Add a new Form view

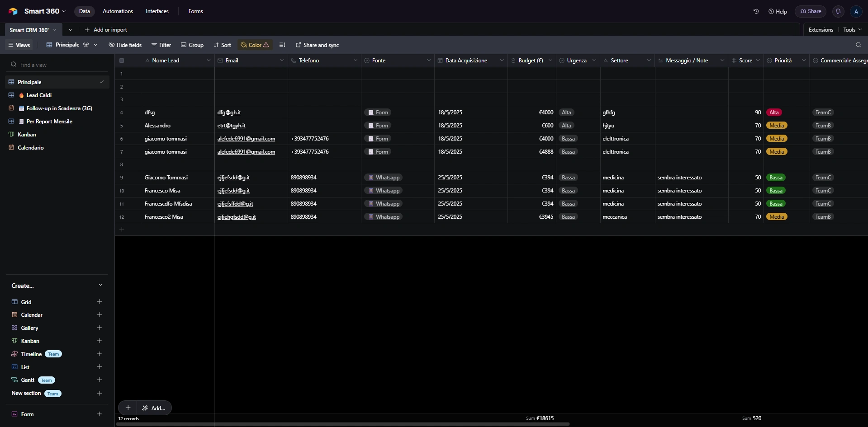click(x=100, y=414)
